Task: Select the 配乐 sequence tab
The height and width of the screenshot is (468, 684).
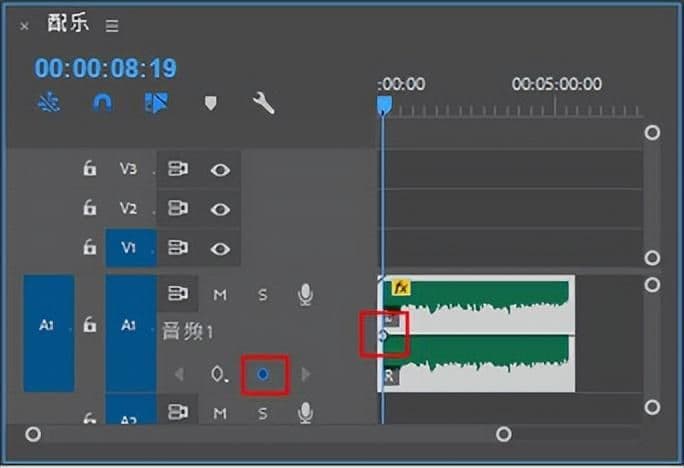Action: pos(68,24)
